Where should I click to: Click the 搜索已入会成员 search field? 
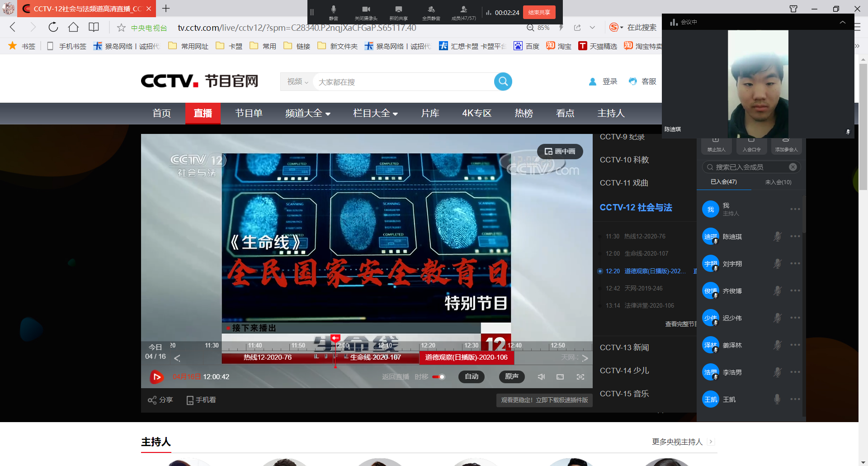click(750, 167)
